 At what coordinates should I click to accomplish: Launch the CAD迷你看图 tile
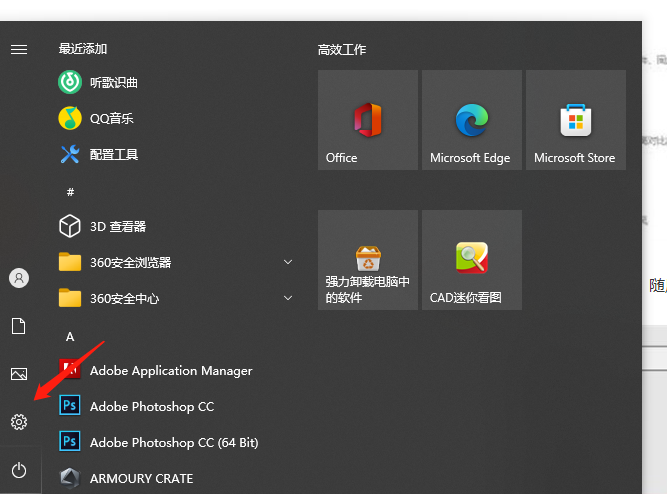(471, 260)
